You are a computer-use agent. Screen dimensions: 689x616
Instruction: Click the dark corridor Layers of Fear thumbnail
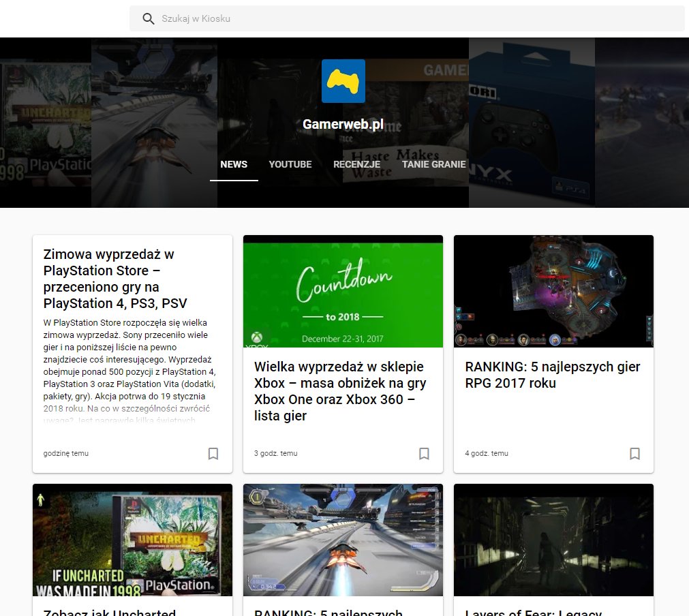tap(553, 540)
